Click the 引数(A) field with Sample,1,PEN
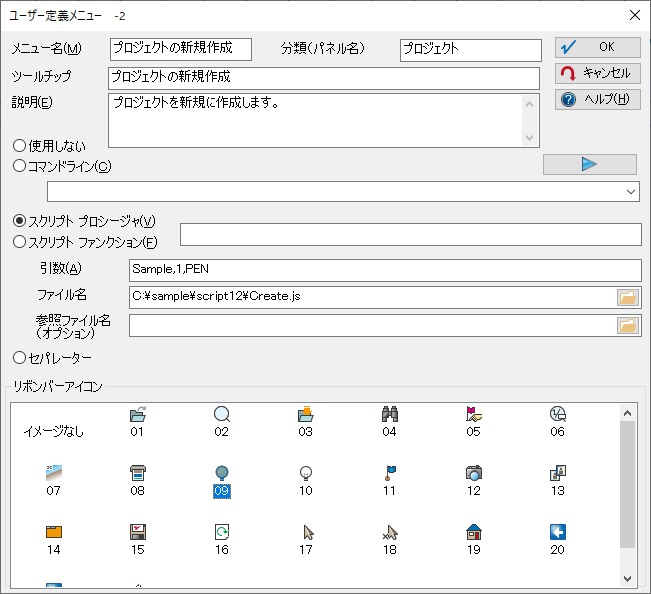Viewport: 651px width, 594px height. click(x=385, y=270)
